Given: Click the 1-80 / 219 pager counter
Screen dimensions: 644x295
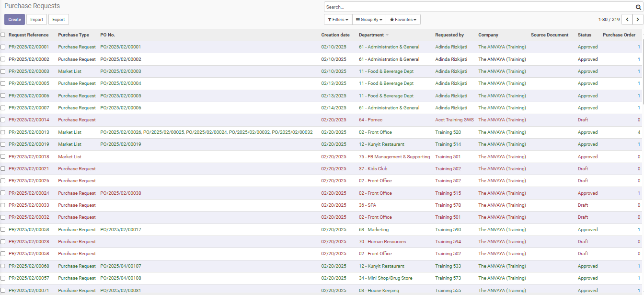Looking at the screenshot, I should click(x=609, y=20).
